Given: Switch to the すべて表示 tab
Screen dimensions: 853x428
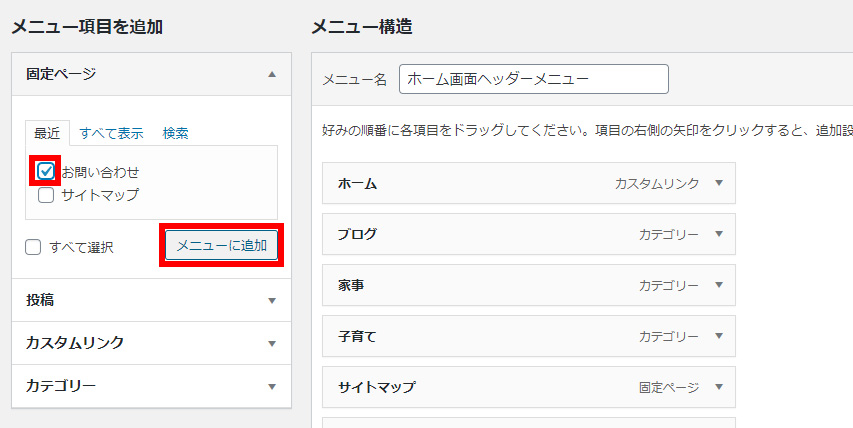Looking at the screenshot, I should tap(111, 133).
